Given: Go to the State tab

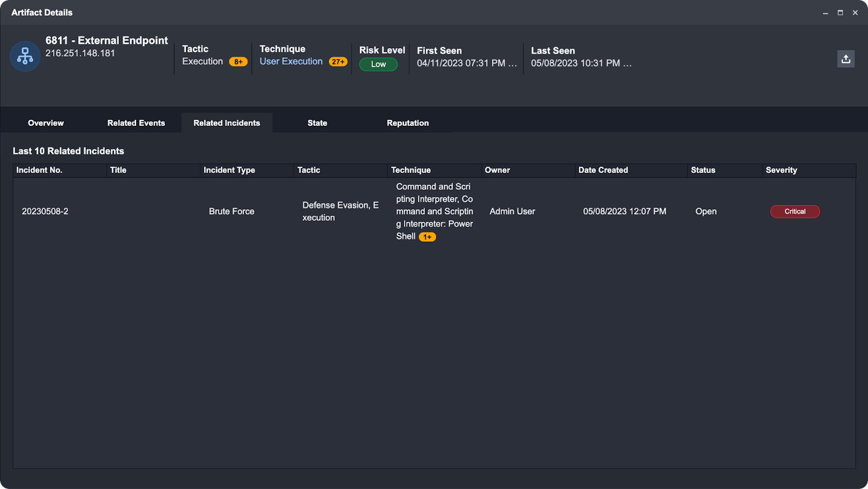Looking at the screenshot, I should [317, 123].
